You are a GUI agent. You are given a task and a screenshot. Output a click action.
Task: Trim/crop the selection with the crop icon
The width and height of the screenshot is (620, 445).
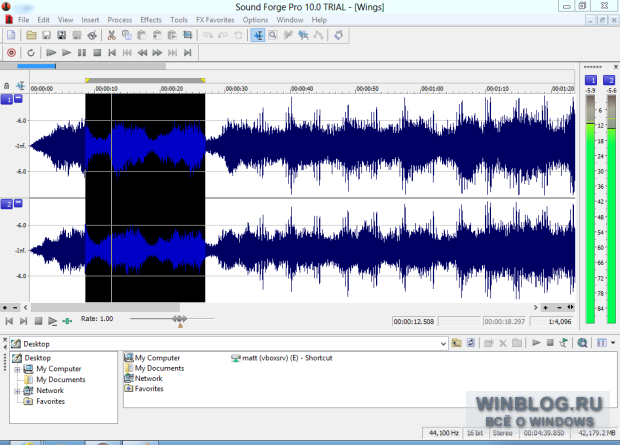click(x=187, y=35)
